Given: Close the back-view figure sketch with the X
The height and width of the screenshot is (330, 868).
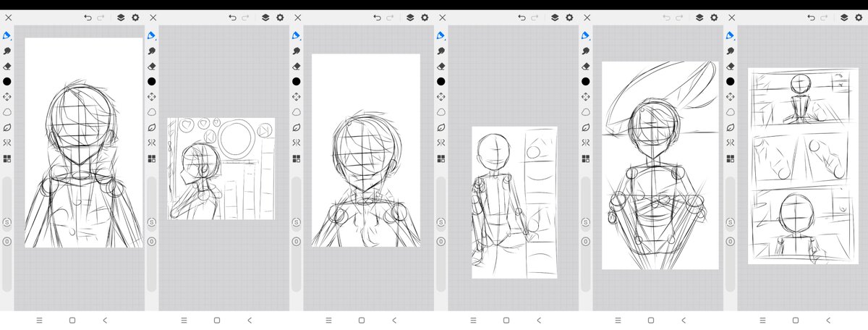Looking at the screenshot, I should (x=441, y=17).
